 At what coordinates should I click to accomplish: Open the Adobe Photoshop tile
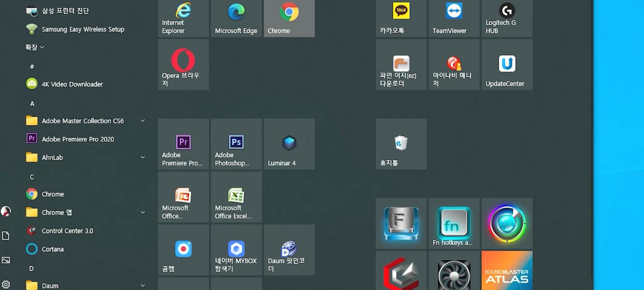coord(236,144)
